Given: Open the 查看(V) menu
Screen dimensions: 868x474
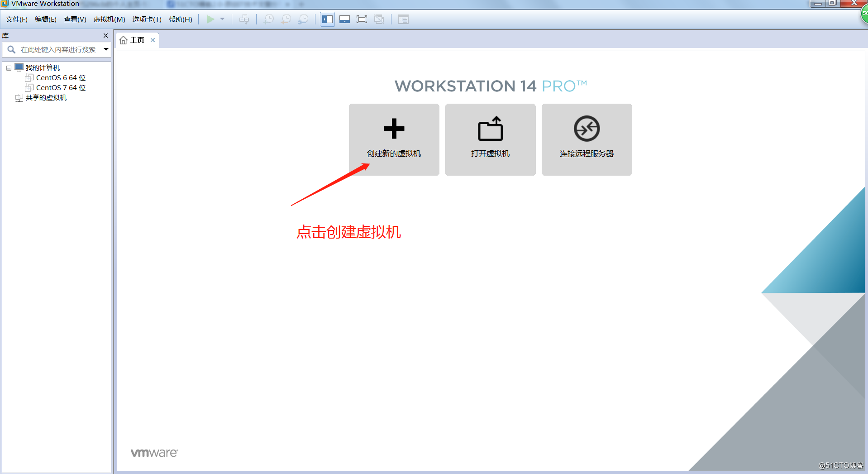Looking at the screenshot, I should click(75, 19).
